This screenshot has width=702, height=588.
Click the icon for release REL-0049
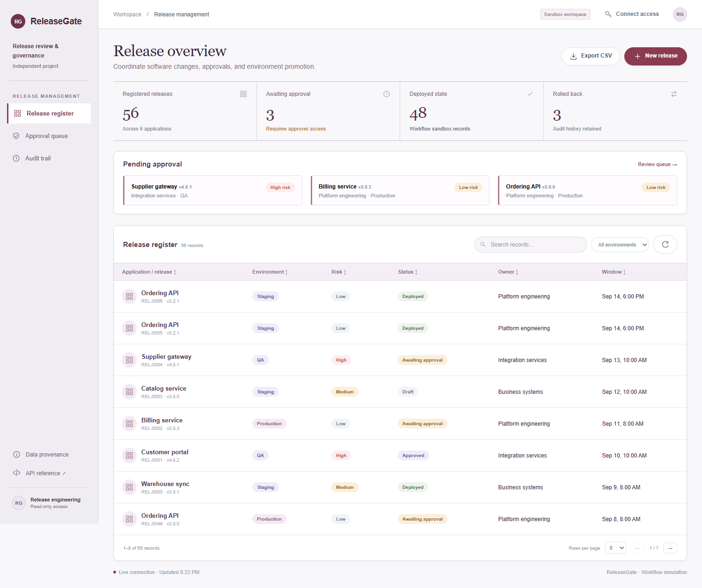130,519
